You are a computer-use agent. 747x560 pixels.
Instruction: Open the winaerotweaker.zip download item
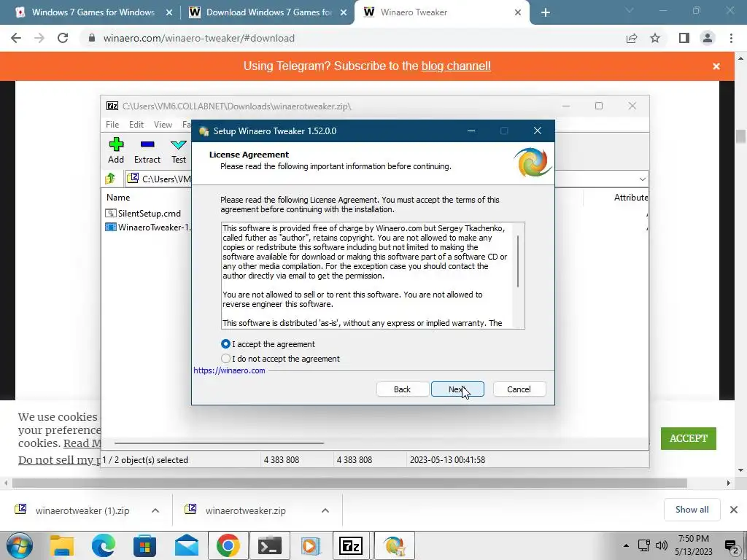point(245,510)
